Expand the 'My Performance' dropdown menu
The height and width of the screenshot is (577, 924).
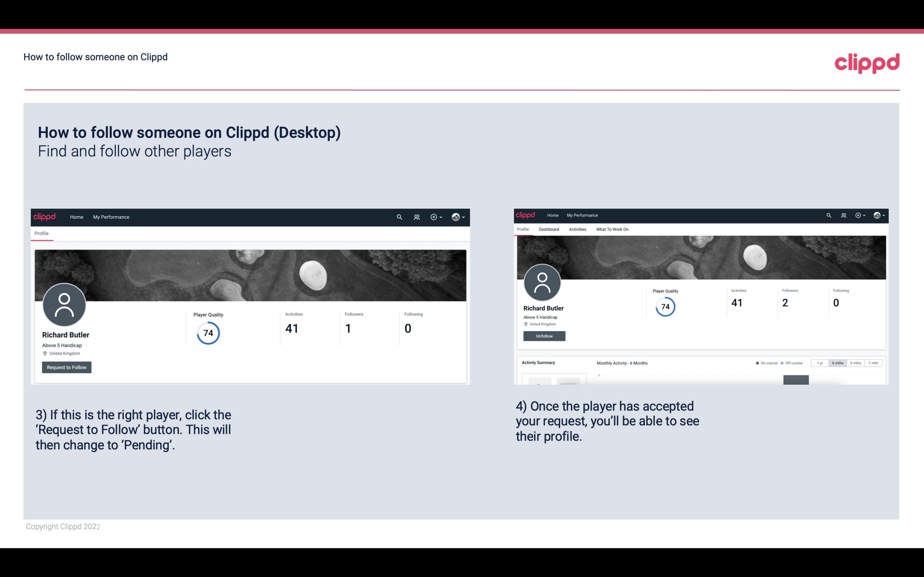tap(111, 217)
